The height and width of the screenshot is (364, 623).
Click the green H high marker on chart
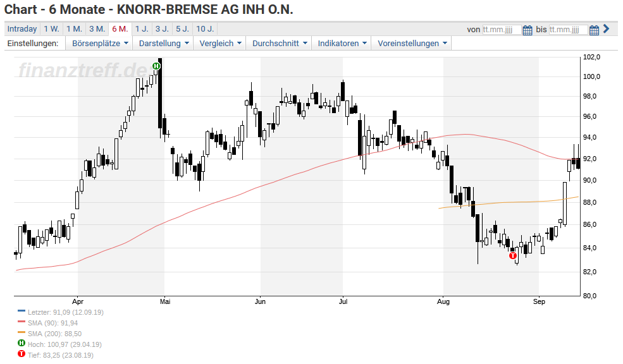[x=156, y=66]
